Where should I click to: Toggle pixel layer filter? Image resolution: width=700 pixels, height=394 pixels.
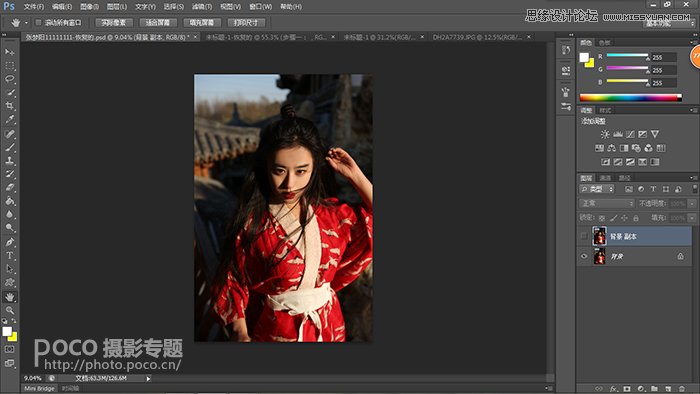(x=629, y=189)
